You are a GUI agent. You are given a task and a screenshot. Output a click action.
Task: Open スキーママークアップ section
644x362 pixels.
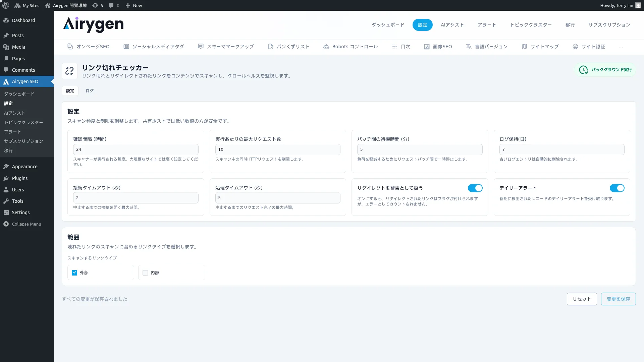tap(226, 47)
